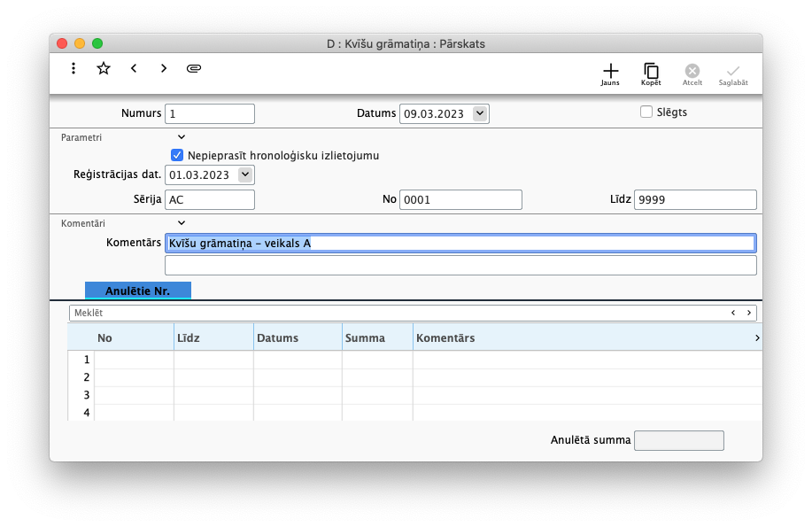This screenshot has width=812, height=527.
Task: Uncheck Nepieprasīt hronoloģisku izlietojumu
Action: click(x=177, y=155)
